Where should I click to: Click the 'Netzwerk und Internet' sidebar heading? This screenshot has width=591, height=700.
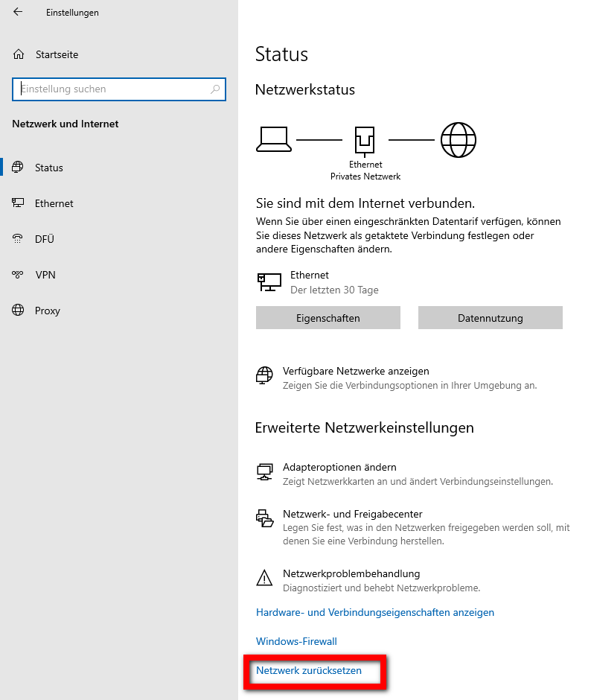click(66, 124)
